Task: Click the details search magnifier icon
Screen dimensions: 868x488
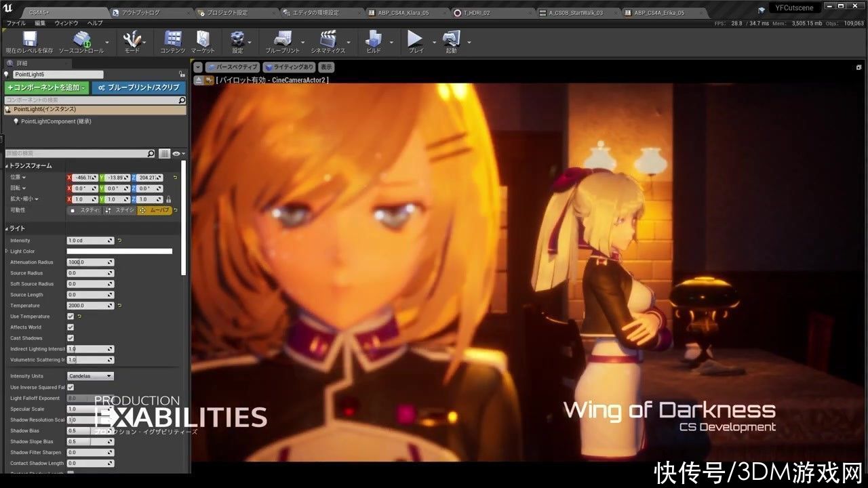Action: pos(151,154)
